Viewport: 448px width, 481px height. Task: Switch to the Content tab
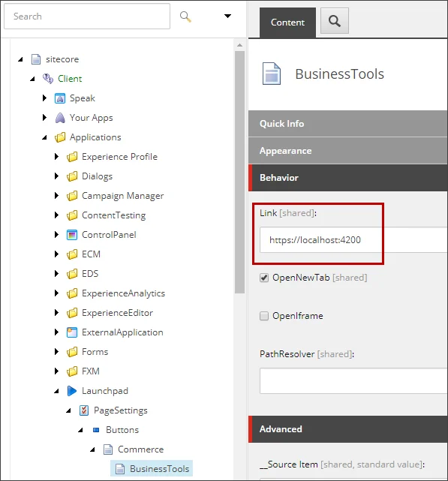287,23
